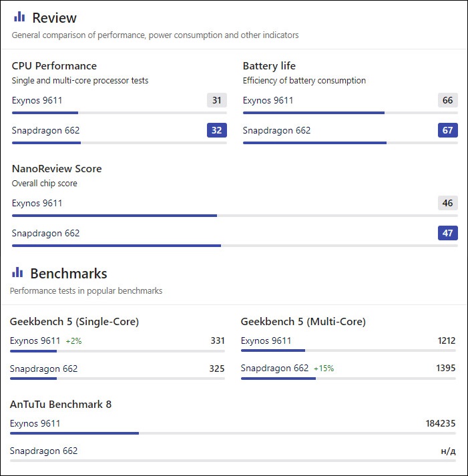The height and width of the screenshot is (476, 468).
Task: Click the Snapdragon 662 battery badge 67
Action: pos(447,130)
